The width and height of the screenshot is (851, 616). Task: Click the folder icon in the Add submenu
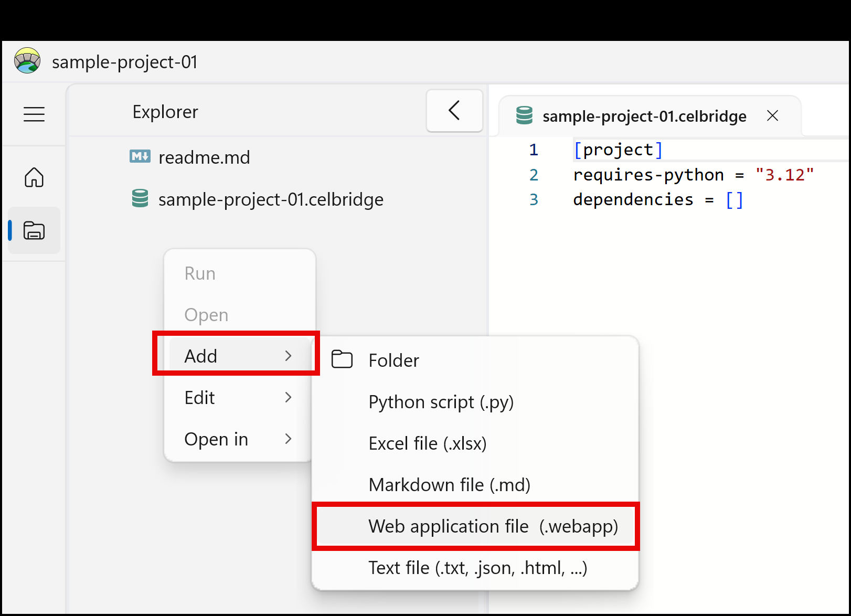coord(342,360)
